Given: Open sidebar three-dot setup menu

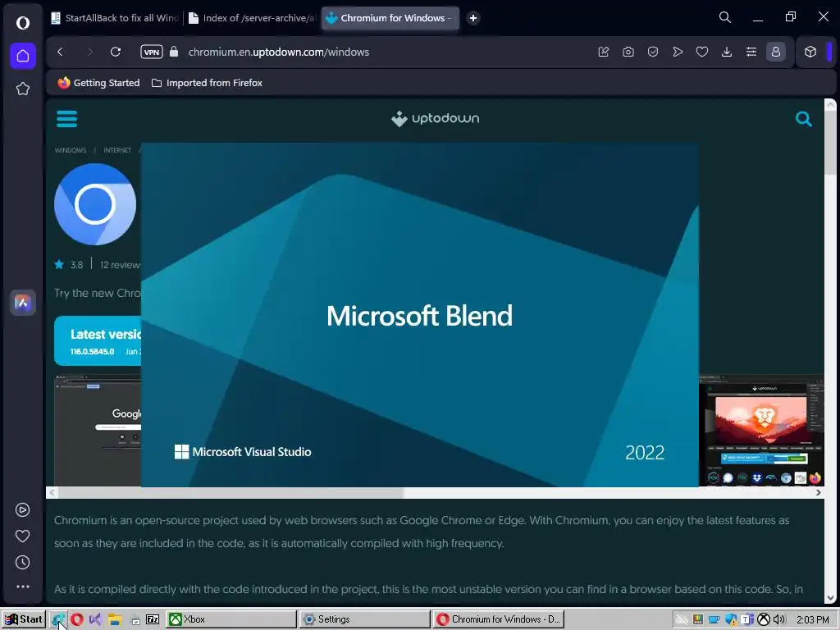Looking at the screenshot, I should pyautogui.click(x=22, y=587).
